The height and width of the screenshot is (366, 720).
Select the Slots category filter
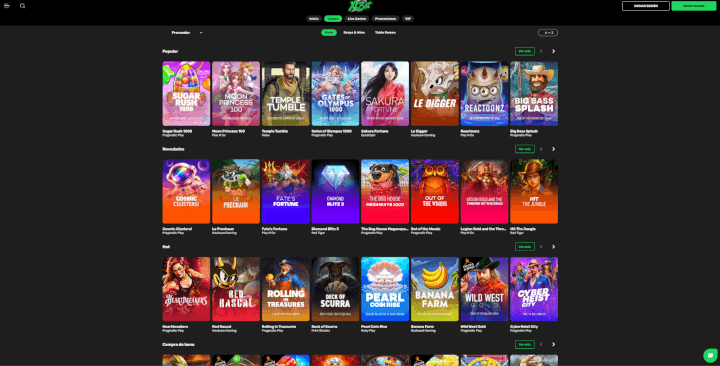[x=329, y=33]
